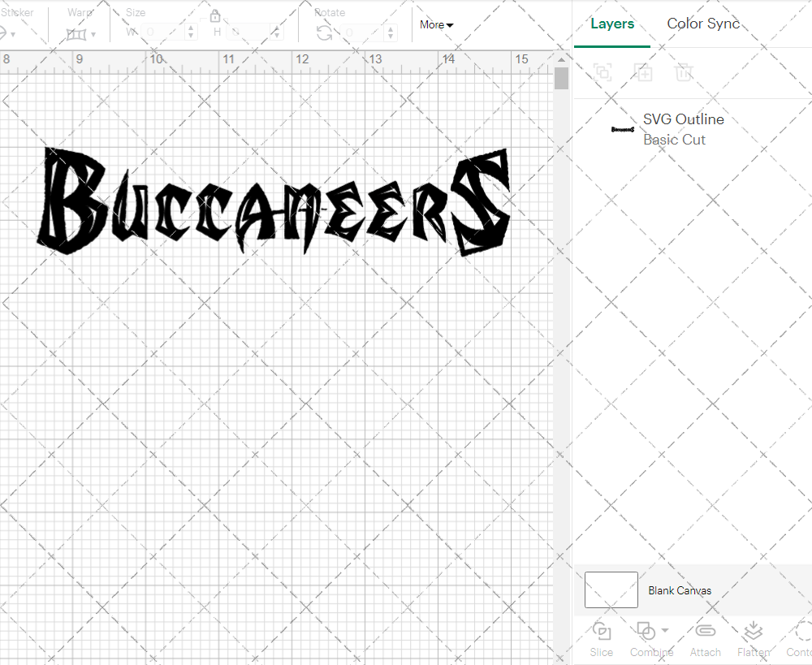Image resolution: width=812 pixels, height=665 pixels.
Task: Click the Group layers icon
Action: pos(602,72)
